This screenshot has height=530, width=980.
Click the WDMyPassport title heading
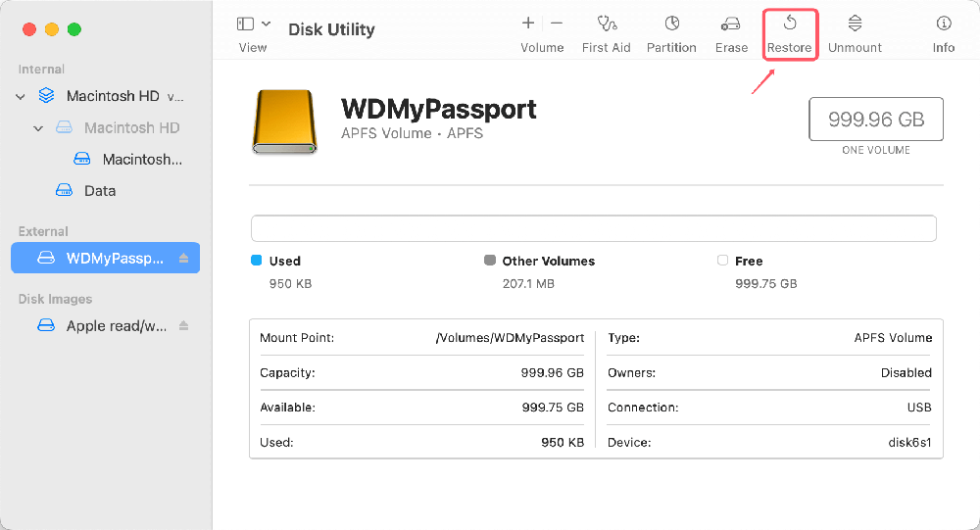pyautogui.click(x=438, y=110)
